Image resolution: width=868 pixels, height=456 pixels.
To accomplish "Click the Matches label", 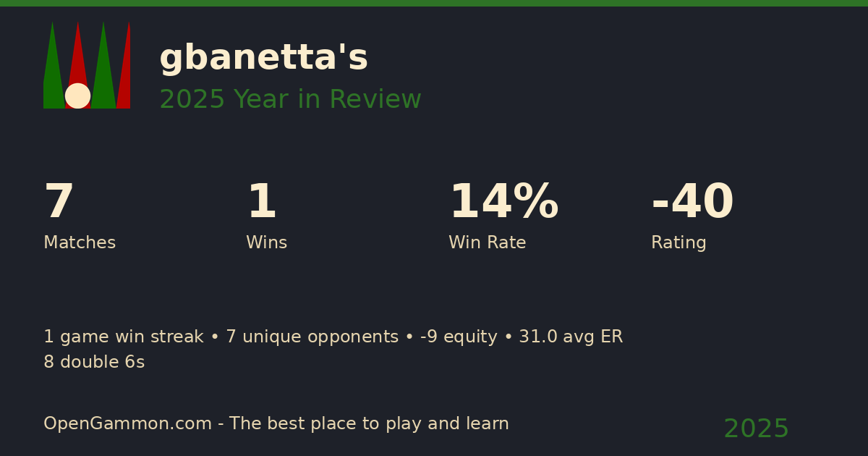I will (80, 243).
